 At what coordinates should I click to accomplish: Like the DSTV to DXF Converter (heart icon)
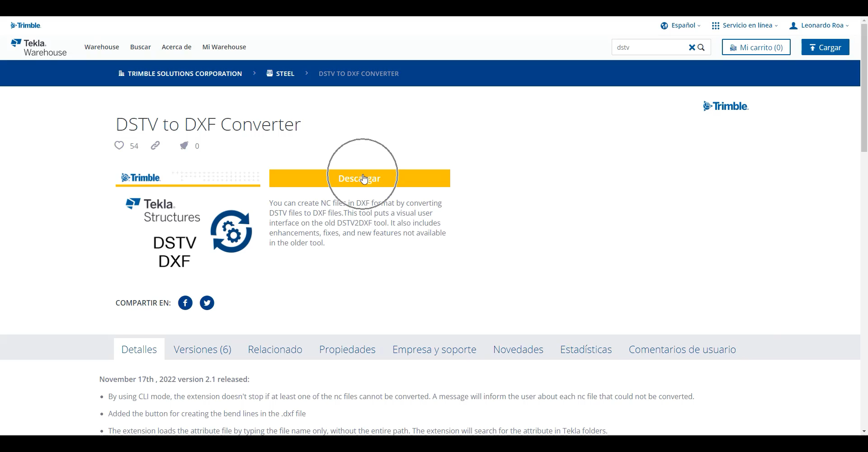point(119,145)
